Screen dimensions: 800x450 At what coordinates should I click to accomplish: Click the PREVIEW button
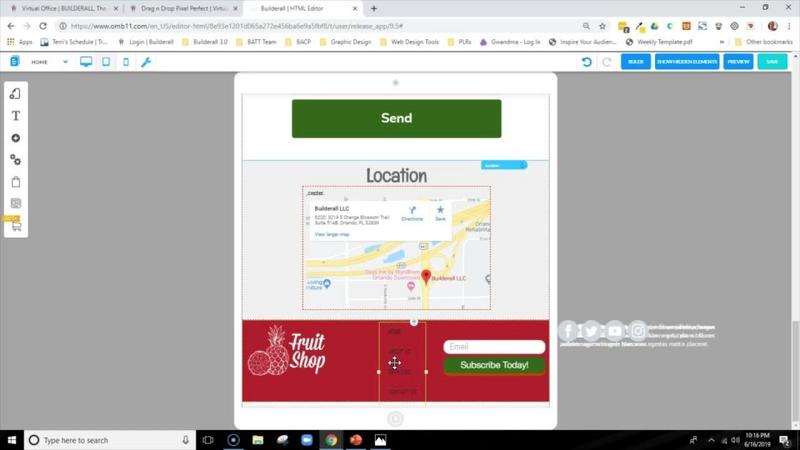(738, 62)
